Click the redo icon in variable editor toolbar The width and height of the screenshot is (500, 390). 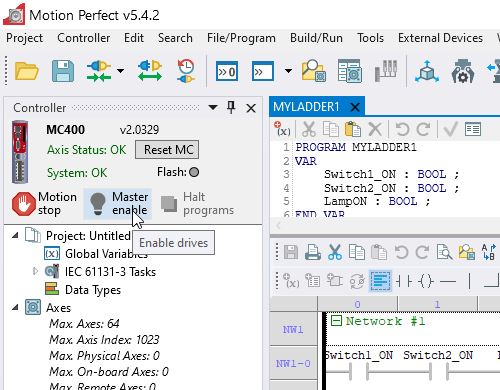[423, 129]
